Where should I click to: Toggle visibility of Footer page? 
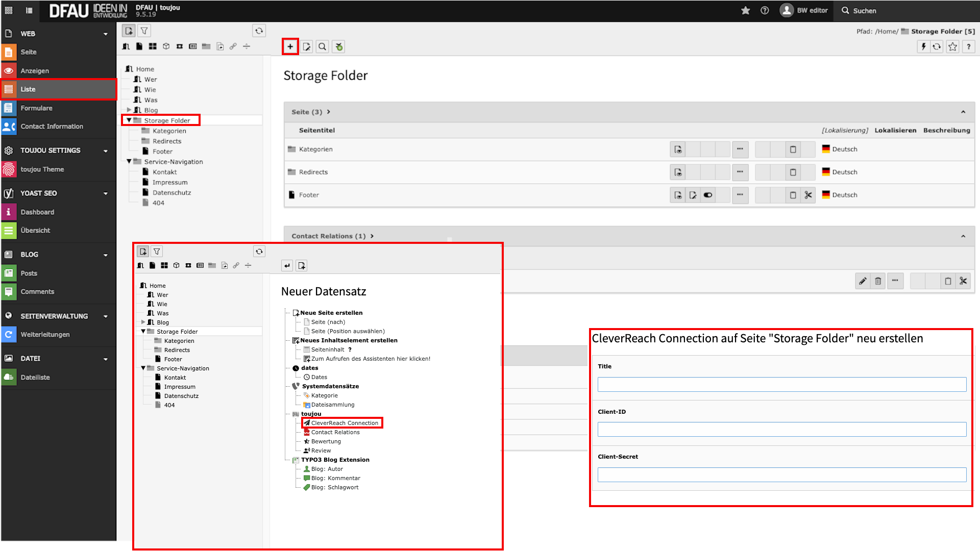(708, 195)
